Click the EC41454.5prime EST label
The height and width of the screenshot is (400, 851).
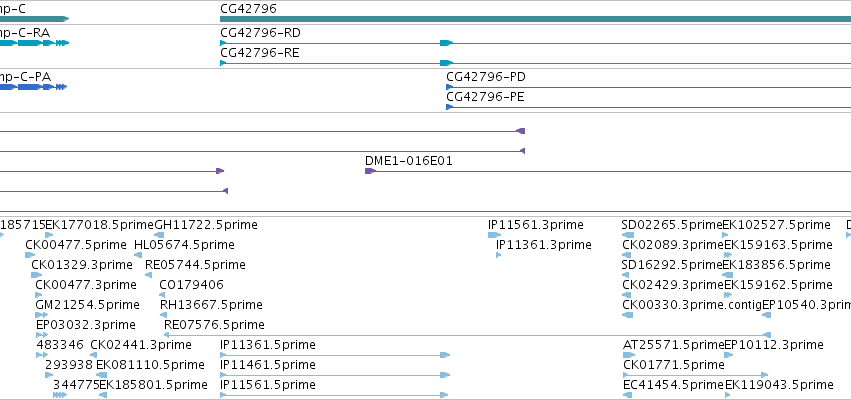tap(674, 385)
